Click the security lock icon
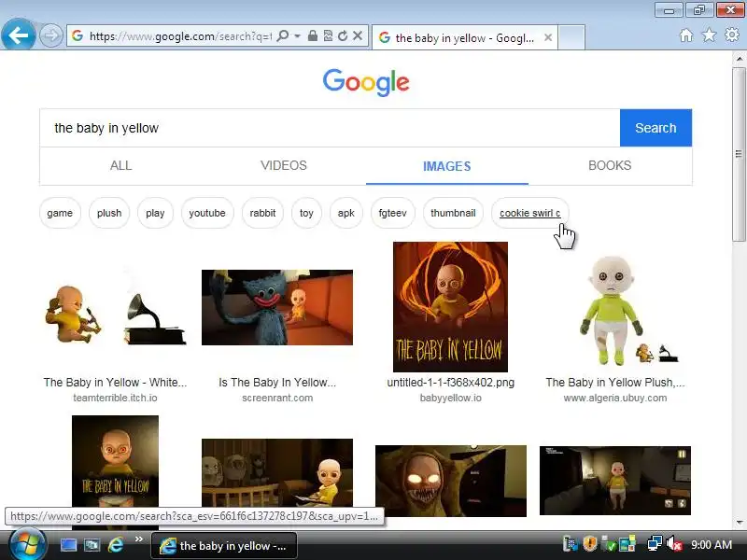This screenshot has height=560, width=747. coord(313,35)
